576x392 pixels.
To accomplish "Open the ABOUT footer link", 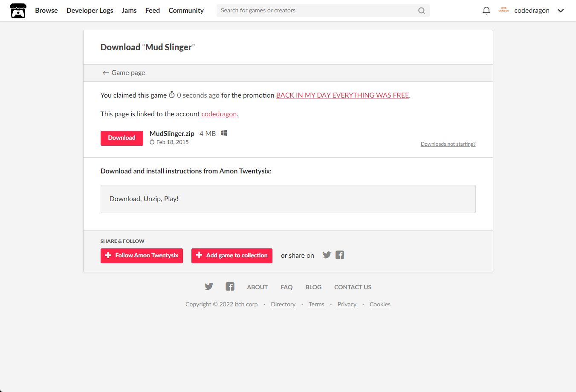I will click(x=258, y=287).
